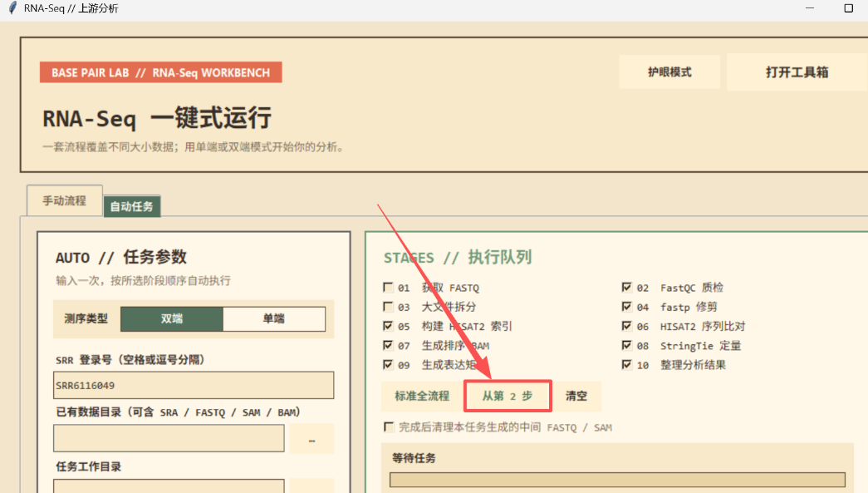868x493 pixels.
Task: Select the 自动任务 tab
Action: (132, 206)
